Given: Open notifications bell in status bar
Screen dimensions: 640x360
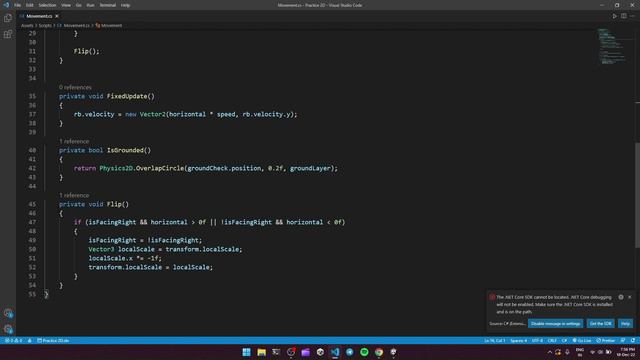Looking at the screenshot, I should click(633, 340).
